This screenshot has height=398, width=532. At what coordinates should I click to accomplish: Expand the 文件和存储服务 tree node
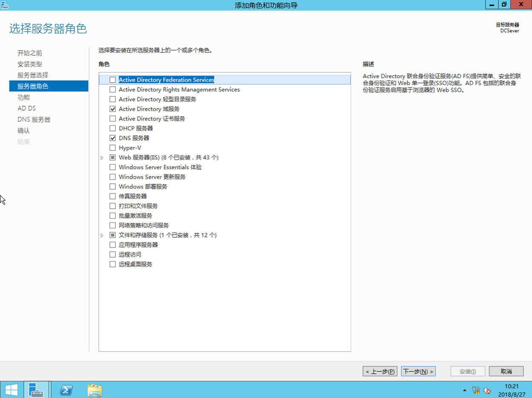102,235
